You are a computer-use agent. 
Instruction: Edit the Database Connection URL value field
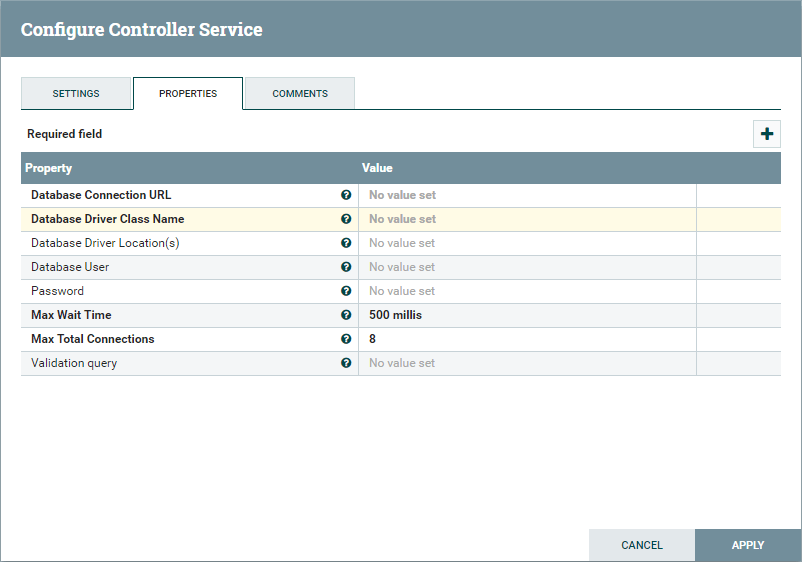pyautogui.click(x=526, y=195)
